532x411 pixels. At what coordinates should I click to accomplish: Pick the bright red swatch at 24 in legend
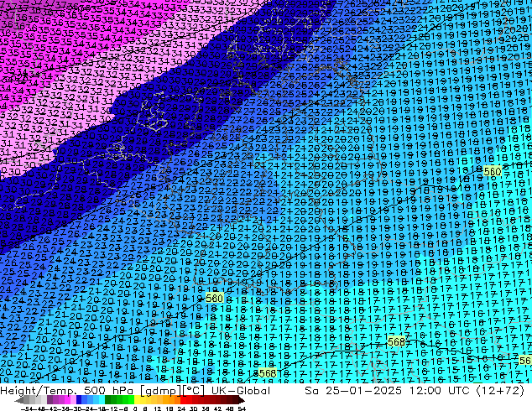click(x=183, y=400)
